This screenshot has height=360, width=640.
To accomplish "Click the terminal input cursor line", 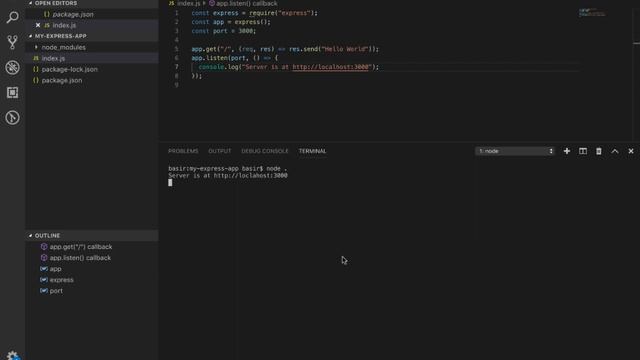I will (170, 182).
